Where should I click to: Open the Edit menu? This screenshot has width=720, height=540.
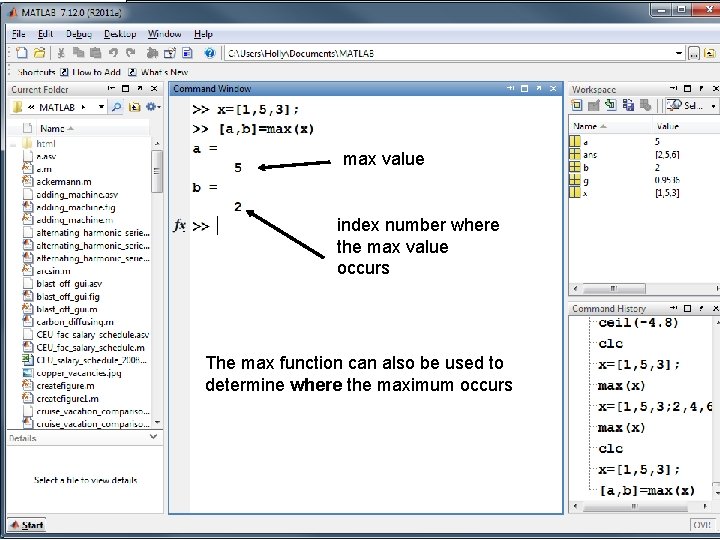[45, 34]
